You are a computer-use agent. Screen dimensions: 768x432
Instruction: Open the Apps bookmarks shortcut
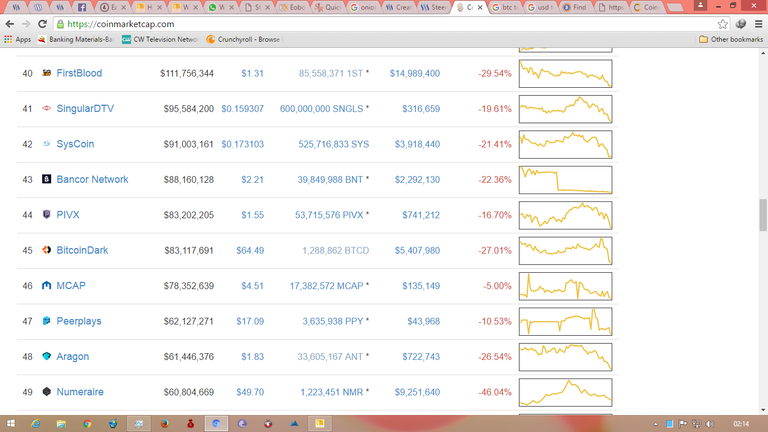[18, 39]
